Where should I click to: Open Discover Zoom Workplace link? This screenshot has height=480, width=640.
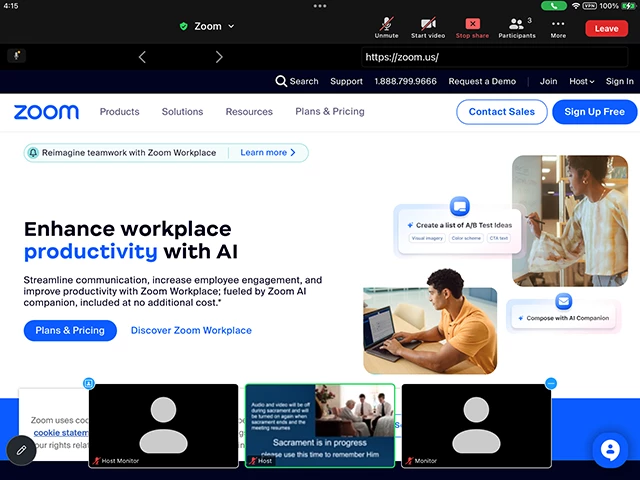[191, 330]
